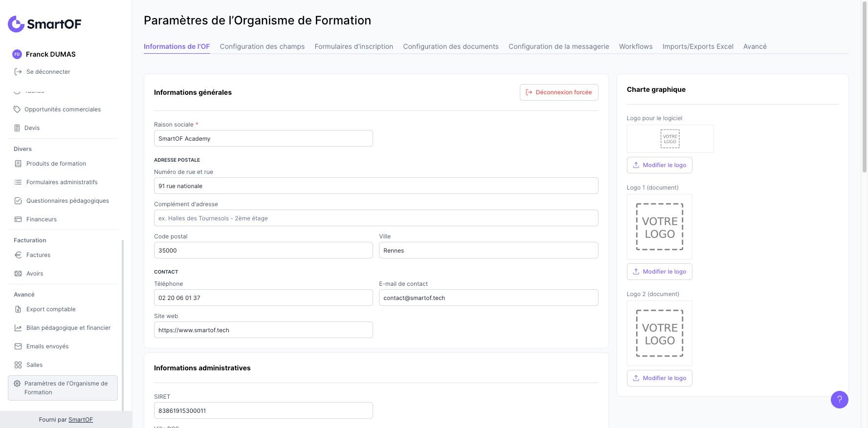
Task: Click the Emails envoyés envelope icon
Action: (18, 346)
